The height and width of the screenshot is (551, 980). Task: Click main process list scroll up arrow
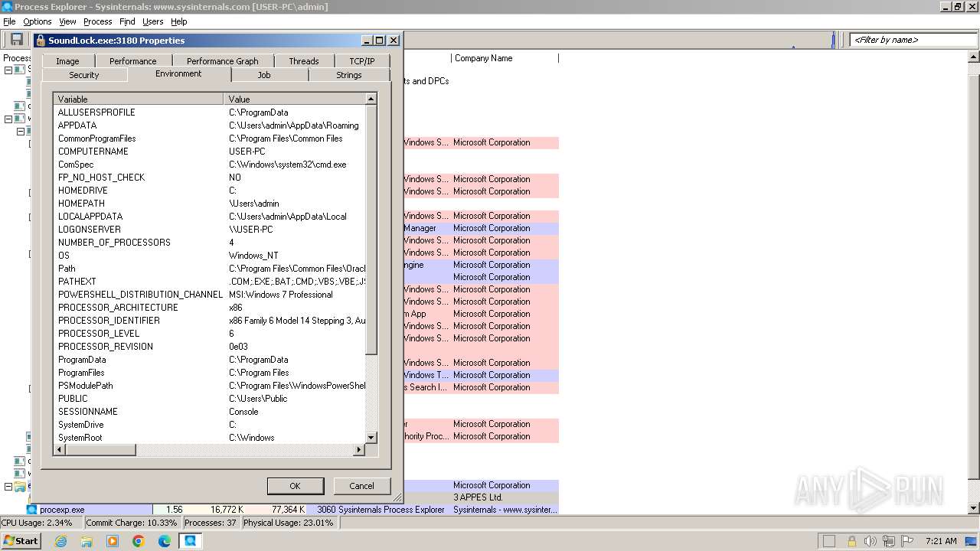[974, 57]
